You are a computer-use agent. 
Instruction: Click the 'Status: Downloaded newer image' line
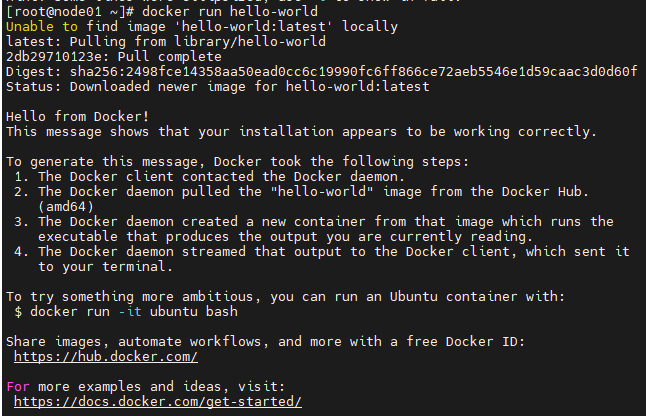pos(217,85)
